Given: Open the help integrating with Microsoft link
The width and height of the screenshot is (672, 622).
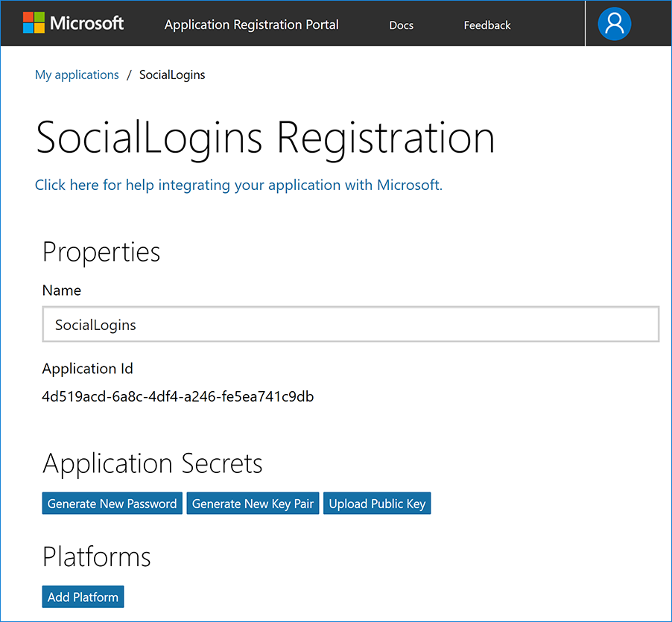Looking at the screenshot, I should (238, 185).
